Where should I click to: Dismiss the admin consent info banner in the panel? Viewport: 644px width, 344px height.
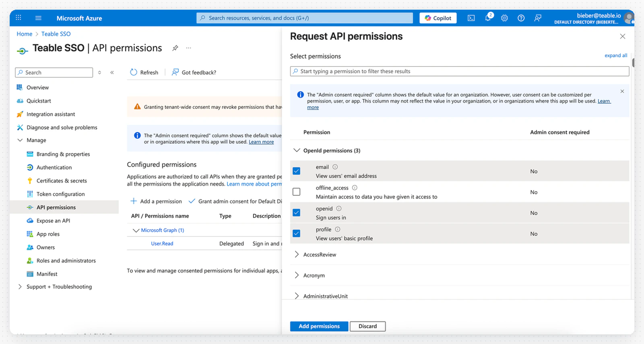tap(622, 91)
